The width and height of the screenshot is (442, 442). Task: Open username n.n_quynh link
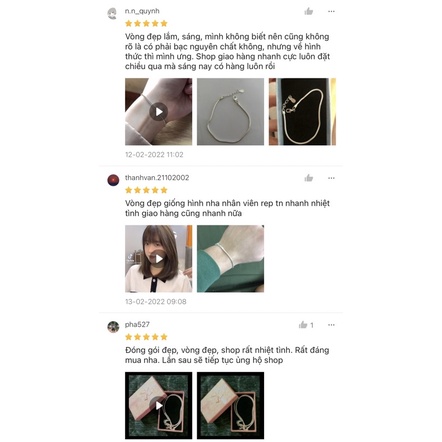(142, 11)
